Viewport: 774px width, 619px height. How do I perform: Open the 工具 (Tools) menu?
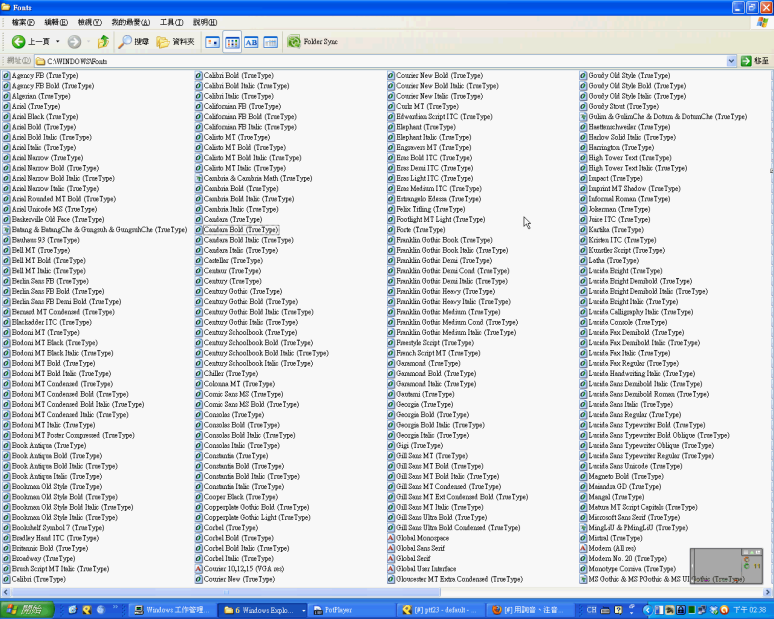tap(171, 22)
